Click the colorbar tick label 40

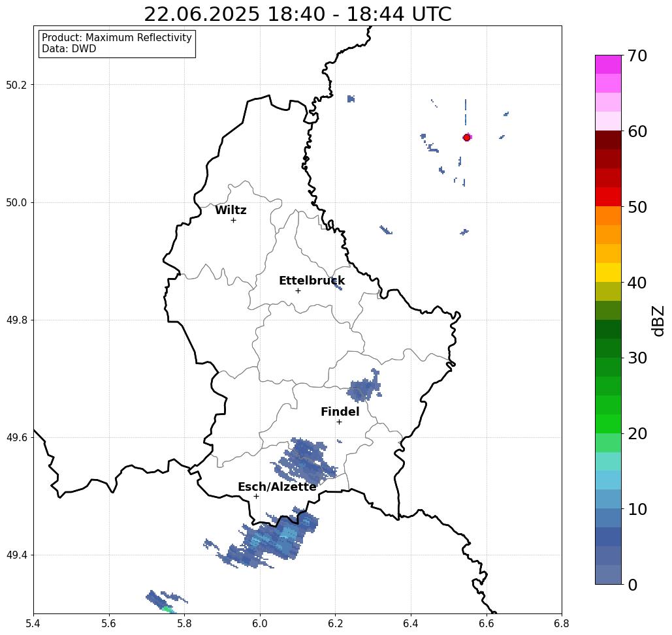[x=637, y=283]
